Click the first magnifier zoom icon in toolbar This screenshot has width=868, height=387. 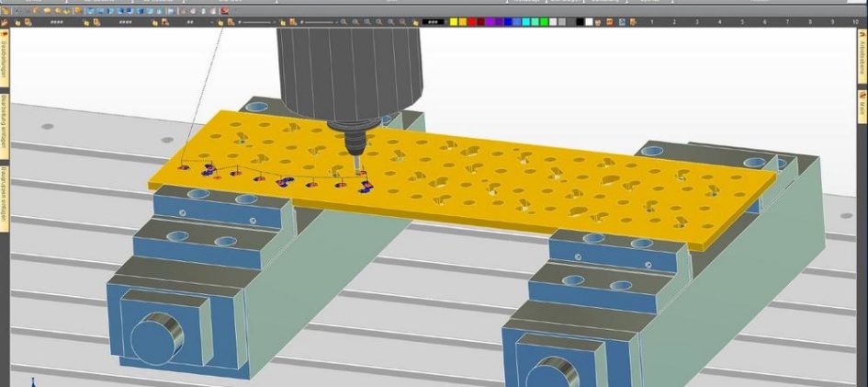tap(344, 21)
